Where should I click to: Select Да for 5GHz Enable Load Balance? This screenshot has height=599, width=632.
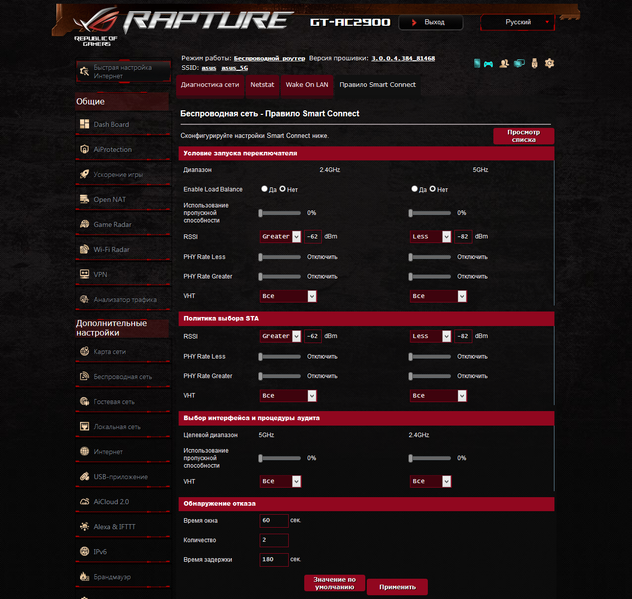coord(414,189)
